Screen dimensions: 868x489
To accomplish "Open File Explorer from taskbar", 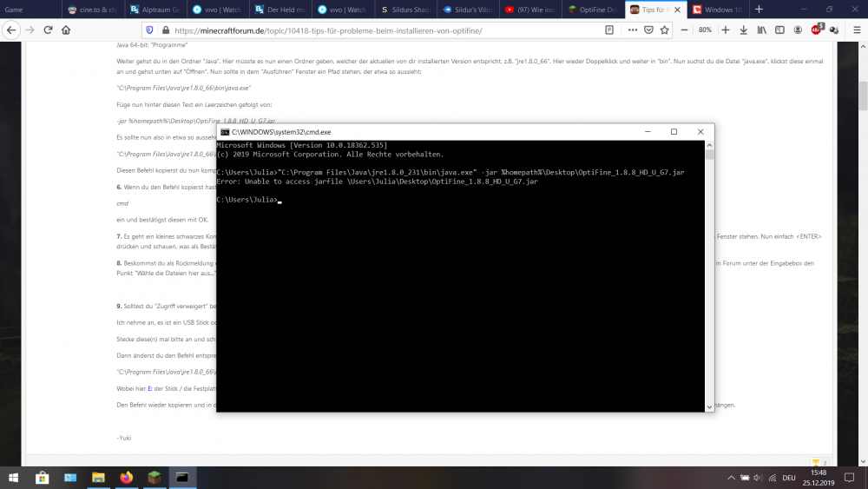I will (x=99, y=478).
